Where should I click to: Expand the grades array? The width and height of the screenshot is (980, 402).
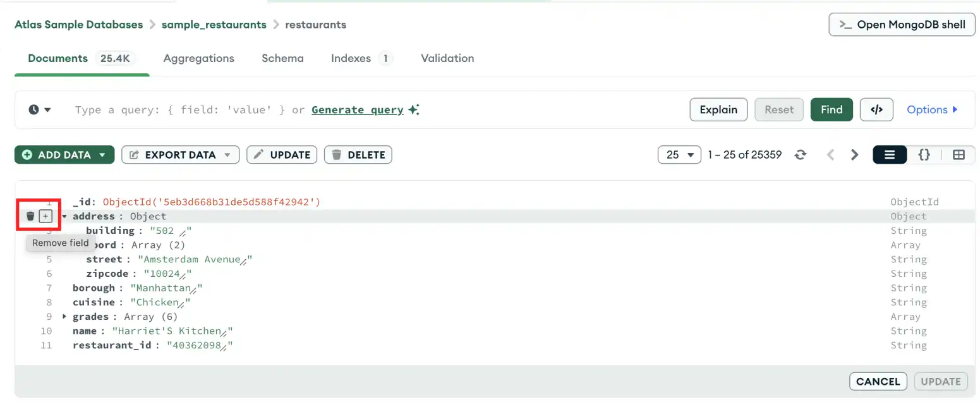coord(63,316)
